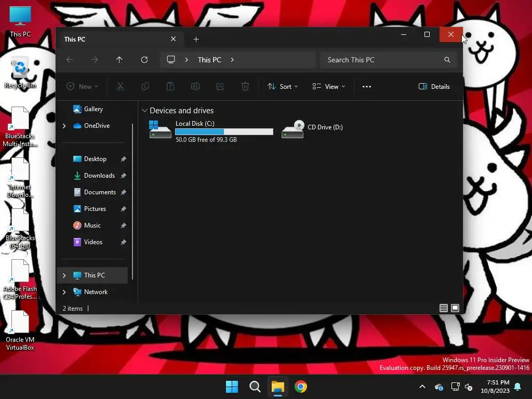Click chevron after This PC in address bar

(232, 60)
